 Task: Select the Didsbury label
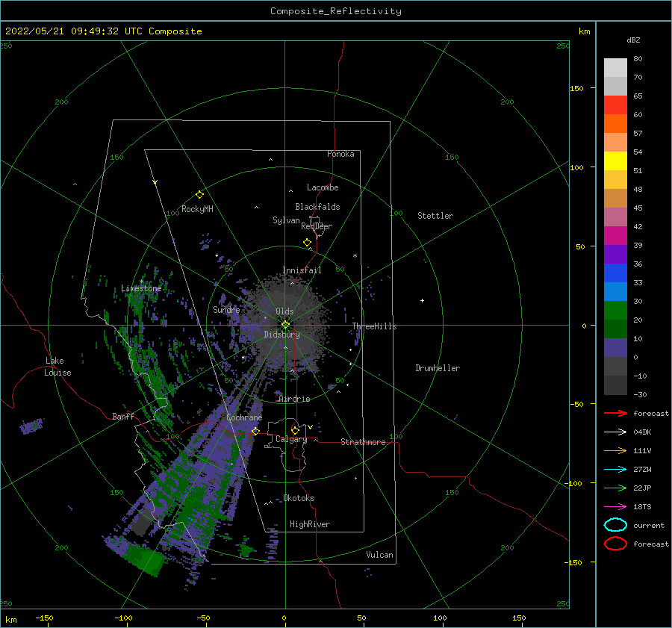[281, 335]
